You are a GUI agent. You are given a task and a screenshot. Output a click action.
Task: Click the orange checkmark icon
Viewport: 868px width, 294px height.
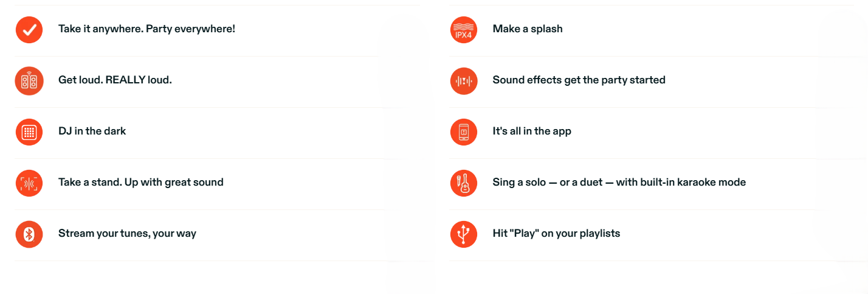point(29,29)
